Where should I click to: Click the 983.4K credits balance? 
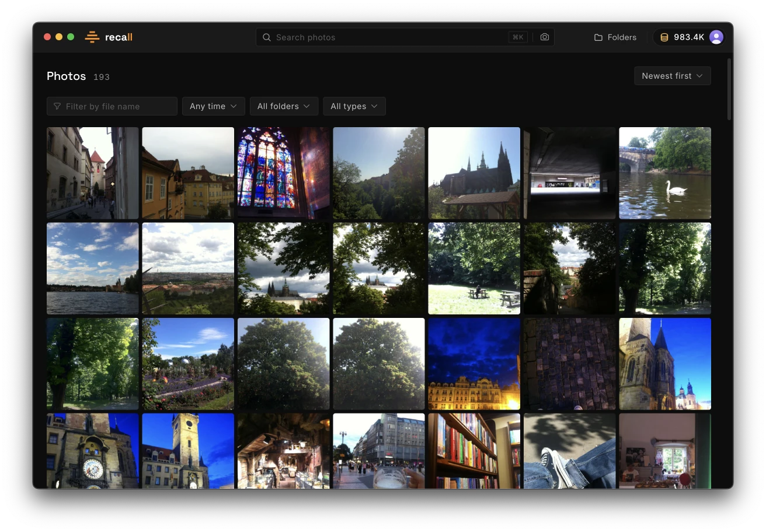tap(689, 37)
